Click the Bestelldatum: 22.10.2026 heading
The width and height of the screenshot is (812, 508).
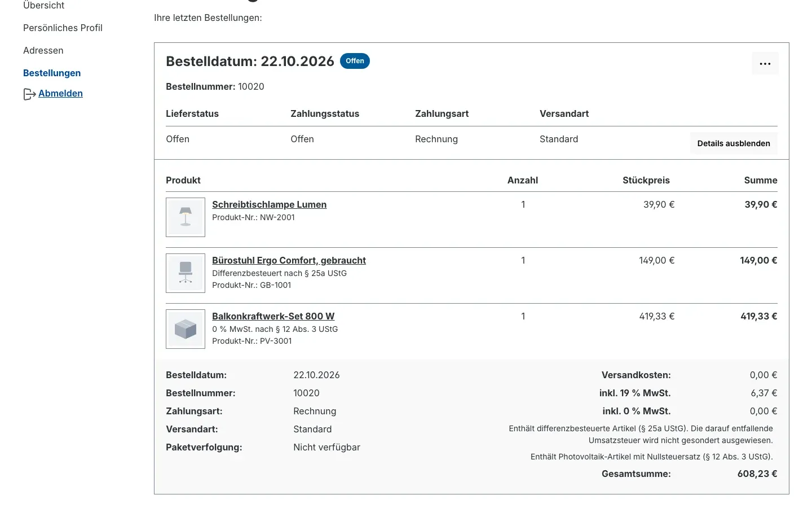point(250,61)
